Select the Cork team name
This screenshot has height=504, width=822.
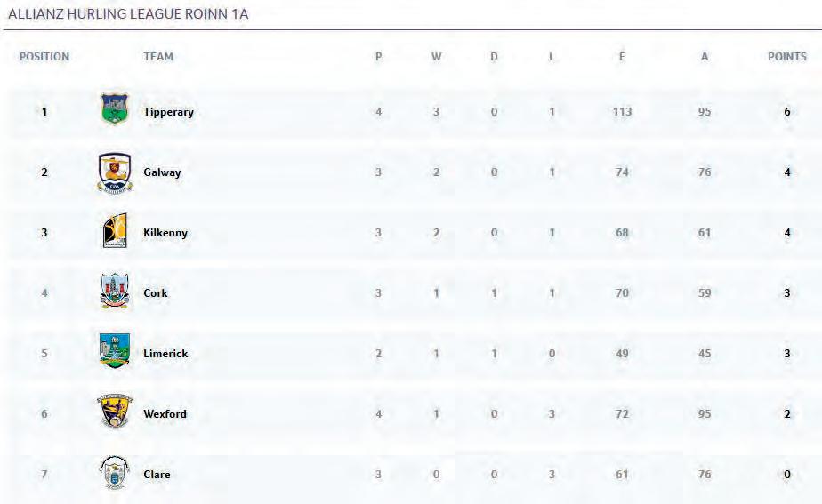click(156, 293)
